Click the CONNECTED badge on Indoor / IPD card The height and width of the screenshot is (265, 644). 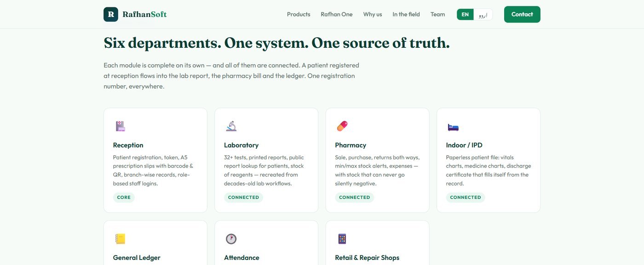pyautogui.click(x=466, y=197)
